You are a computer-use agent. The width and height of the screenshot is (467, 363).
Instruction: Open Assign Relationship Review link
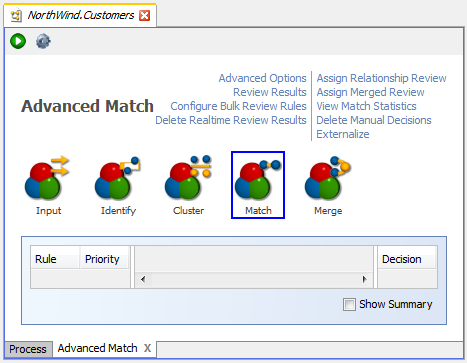click(381, 78)
